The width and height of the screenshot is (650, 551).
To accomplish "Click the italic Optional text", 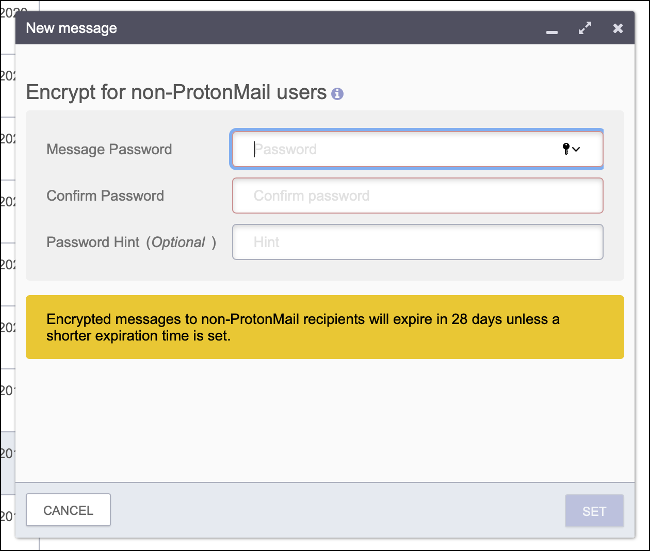I will [178, 242].
